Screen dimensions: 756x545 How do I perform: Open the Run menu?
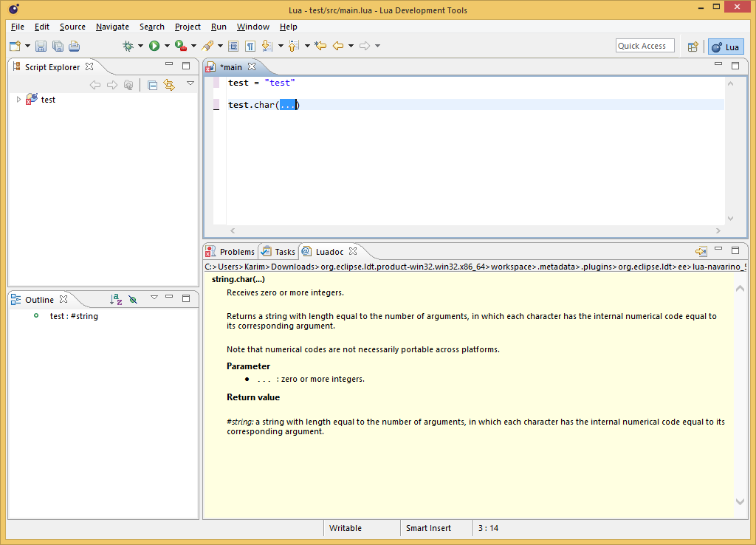click(x=219, y=27)
